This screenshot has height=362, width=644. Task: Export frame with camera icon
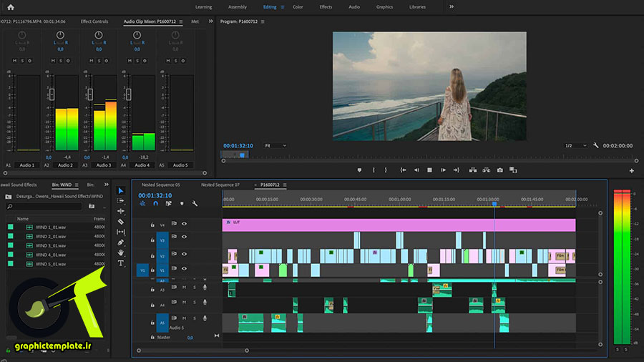(x=500, y=170)
